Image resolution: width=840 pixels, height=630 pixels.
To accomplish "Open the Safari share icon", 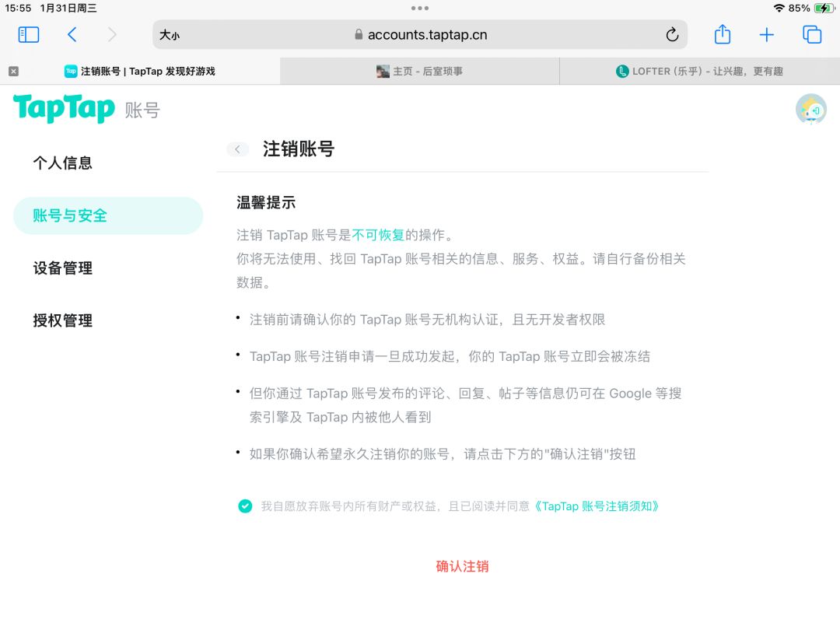I will point(722,34).
